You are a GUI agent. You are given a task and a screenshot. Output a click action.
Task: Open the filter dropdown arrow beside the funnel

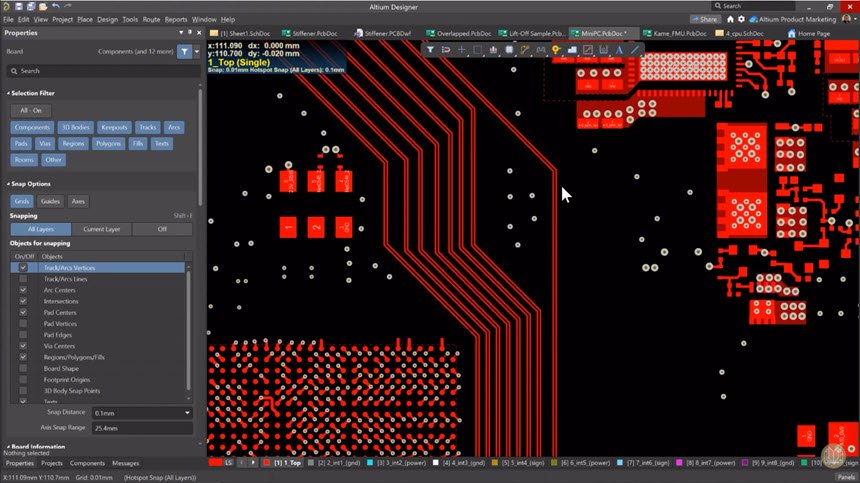tap(197, 52)
